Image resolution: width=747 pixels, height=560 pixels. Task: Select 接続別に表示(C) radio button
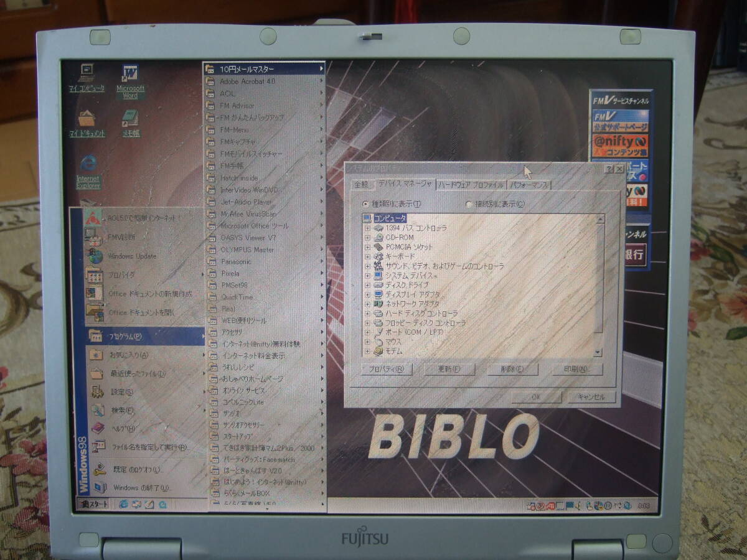(495, 204)
